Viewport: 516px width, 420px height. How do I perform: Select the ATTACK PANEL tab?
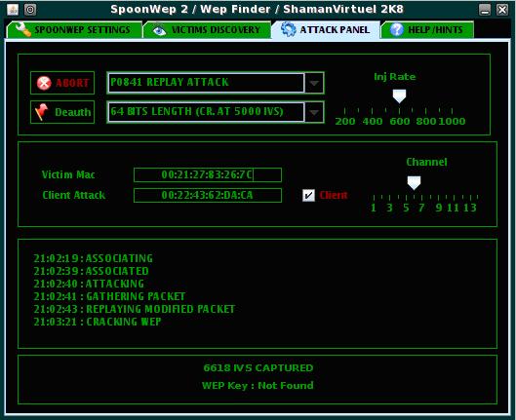pyautogui.click(x=326, y=29)
